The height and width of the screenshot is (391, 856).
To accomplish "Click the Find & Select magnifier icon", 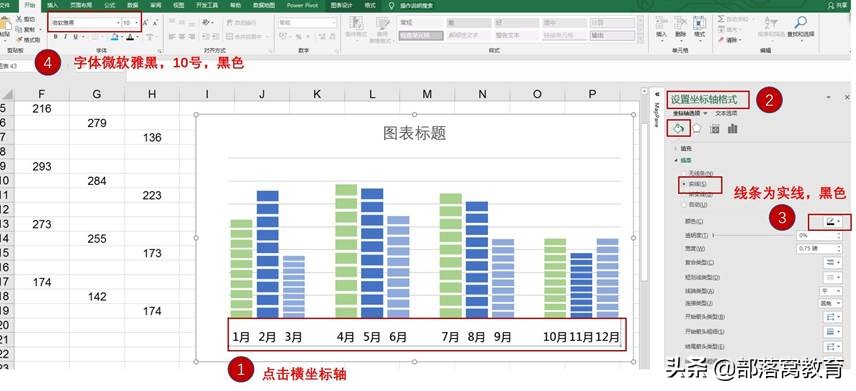I will click(801, 23).
